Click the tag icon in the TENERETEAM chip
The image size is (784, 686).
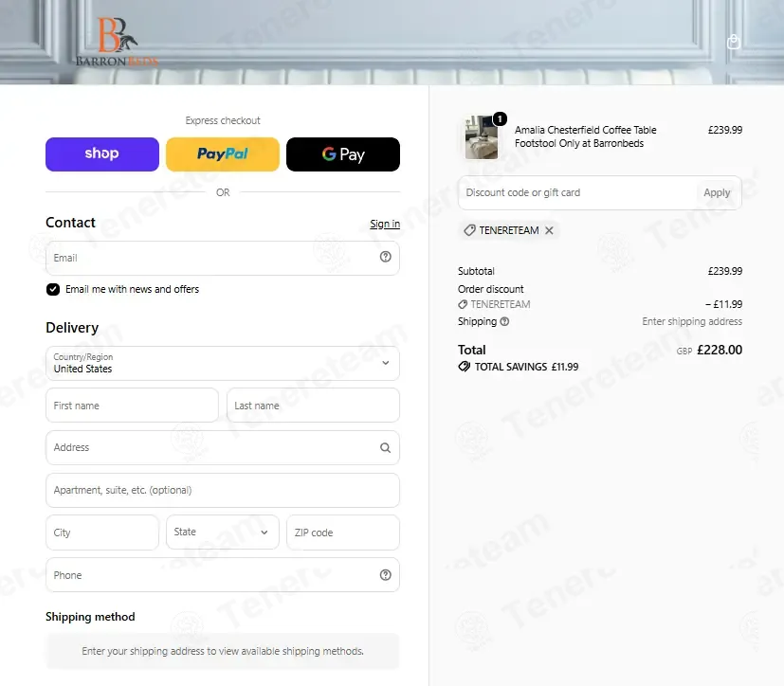[x=469, y=230]
